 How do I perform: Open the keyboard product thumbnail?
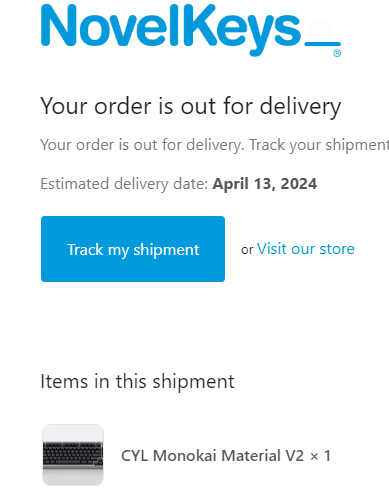coord(73,455)
